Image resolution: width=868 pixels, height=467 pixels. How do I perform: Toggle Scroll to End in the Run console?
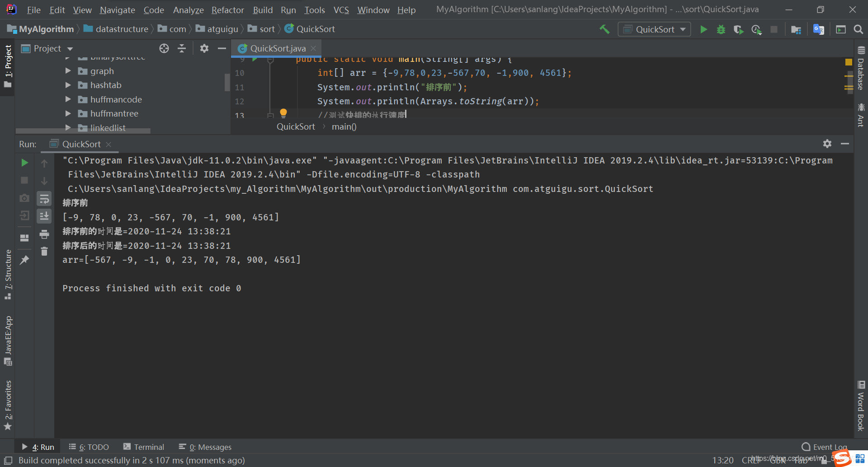click(x=44, y=216)
